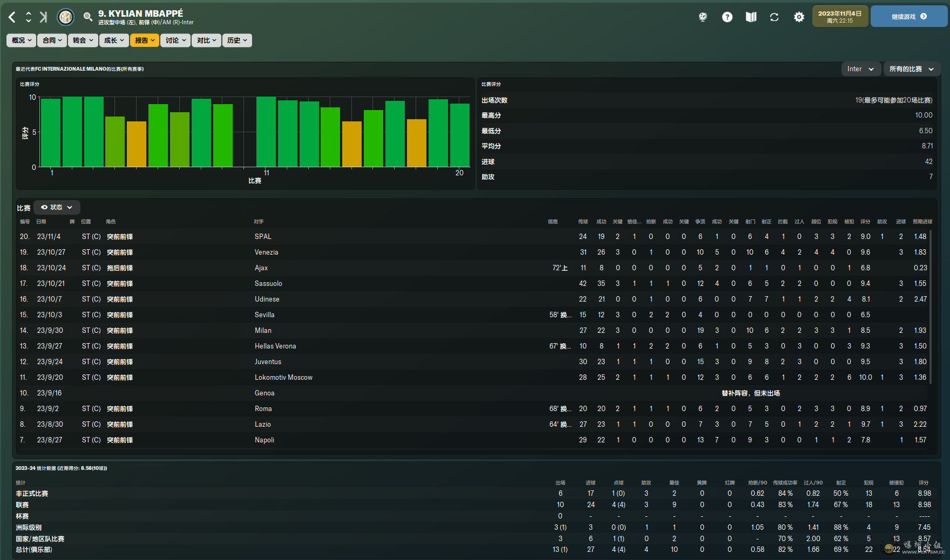This screenshot has height=560, width=950.
Task: Click the refresh arrows icon
Action: click(774, 17)
